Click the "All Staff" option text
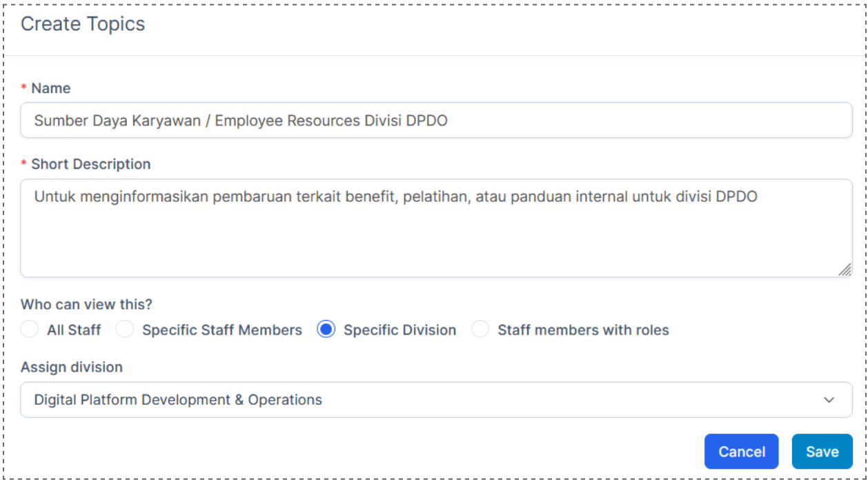The width and height of the screenshot is (868, 482). tap(74, 330)
